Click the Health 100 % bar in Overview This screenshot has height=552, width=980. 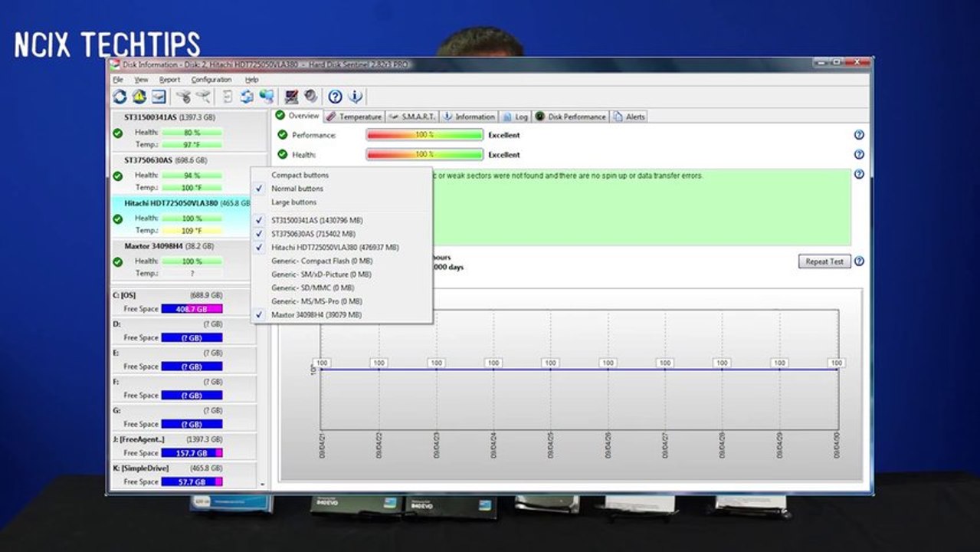tap(424, 154)
